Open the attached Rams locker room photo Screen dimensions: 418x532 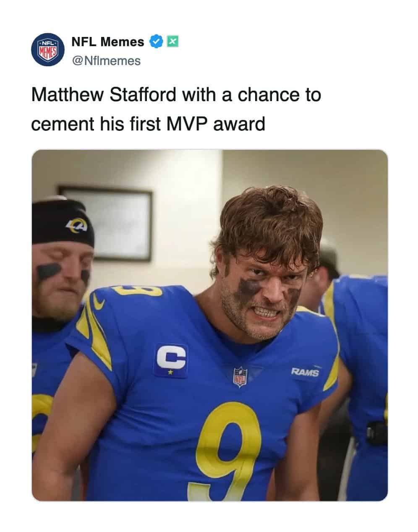(x=209, y=325)
